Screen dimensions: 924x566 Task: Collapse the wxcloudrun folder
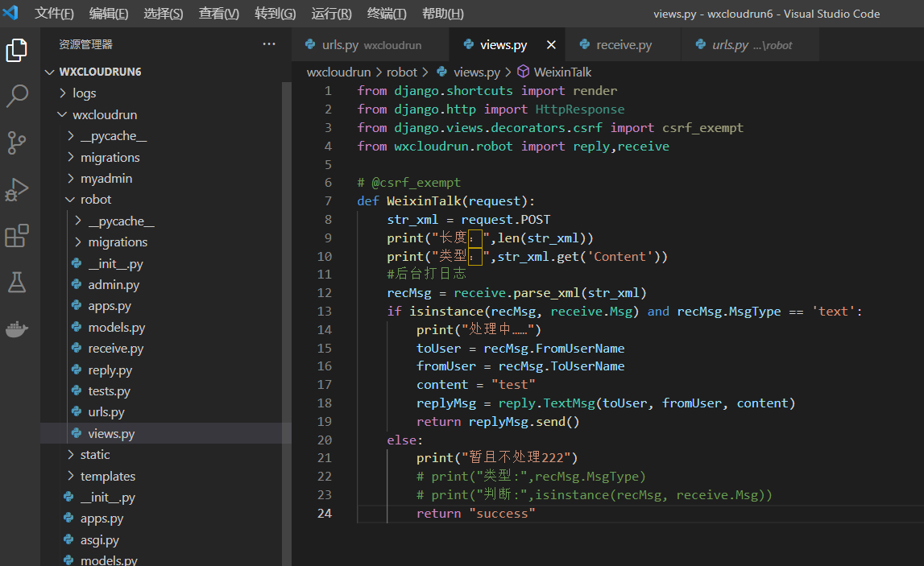(62, 114)
